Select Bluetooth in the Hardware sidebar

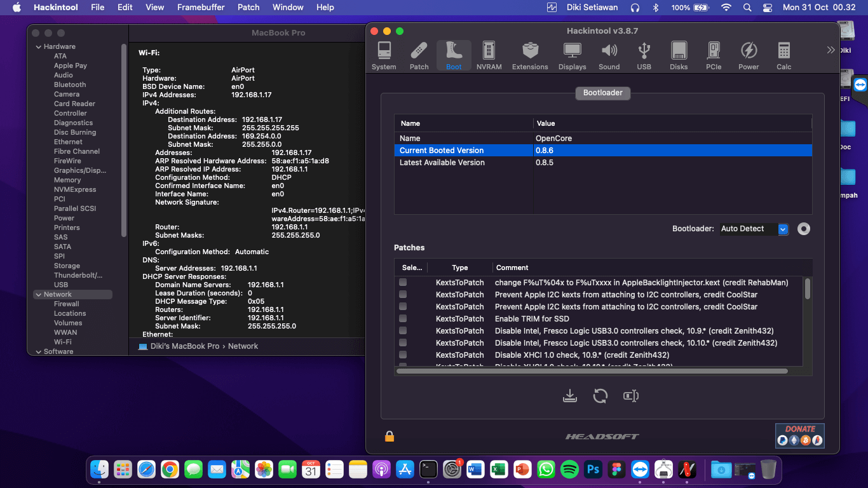pos(70,85)
